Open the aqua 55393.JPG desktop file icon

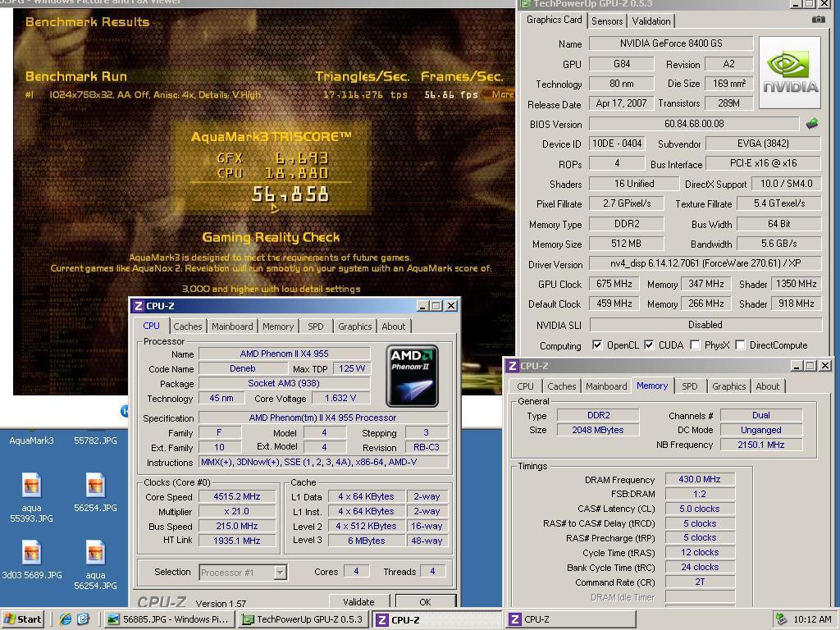point(32,486)
